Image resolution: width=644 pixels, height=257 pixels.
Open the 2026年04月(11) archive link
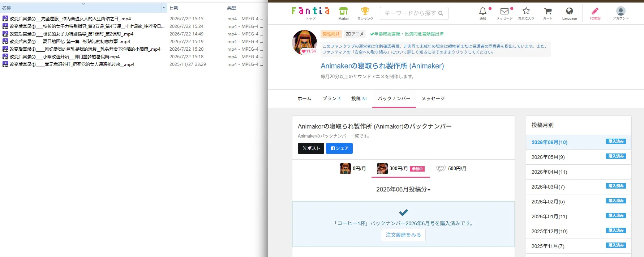click(549, 172)
